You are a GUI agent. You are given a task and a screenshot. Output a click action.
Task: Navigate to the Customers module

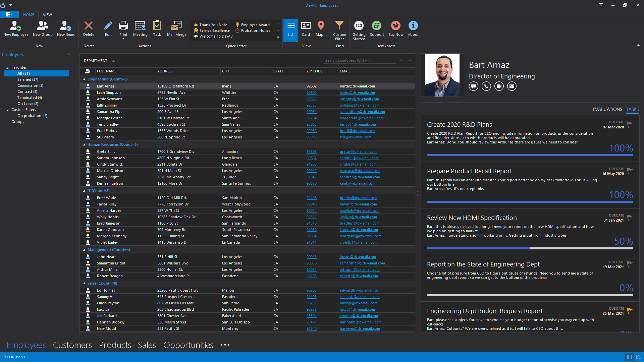pos(72,345)
